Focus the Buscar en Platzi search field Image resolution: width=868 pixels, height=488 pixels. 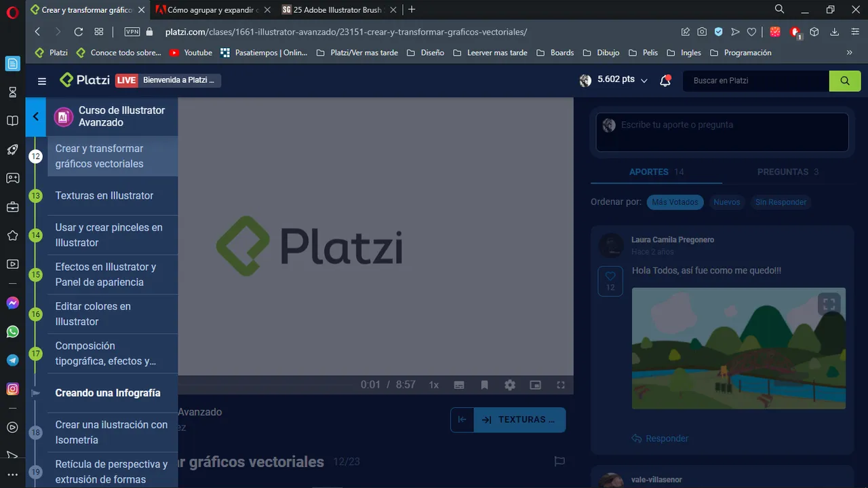tap(756, 80)
